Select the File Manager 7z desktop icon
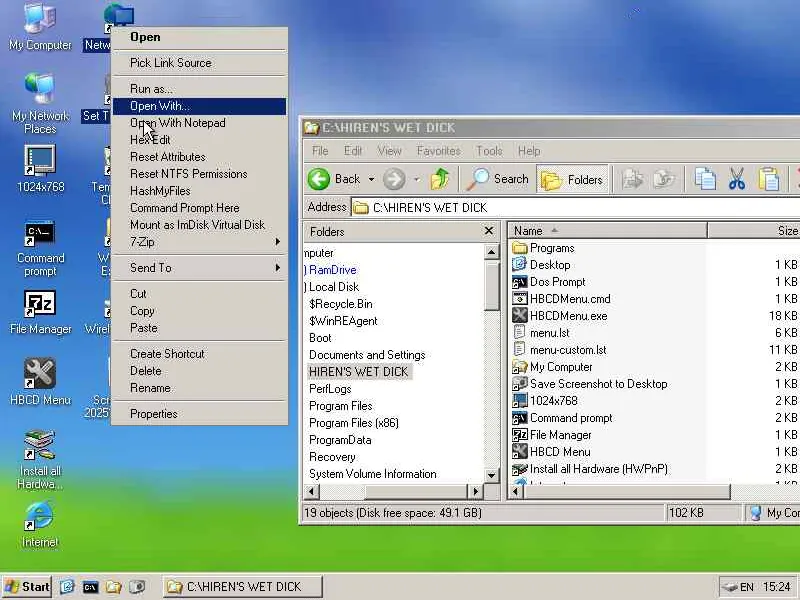 tap(40, 312)
